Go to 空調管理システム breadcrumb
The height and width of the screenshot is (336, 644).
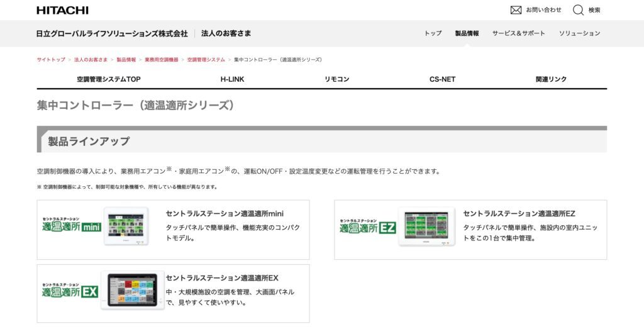206,60
